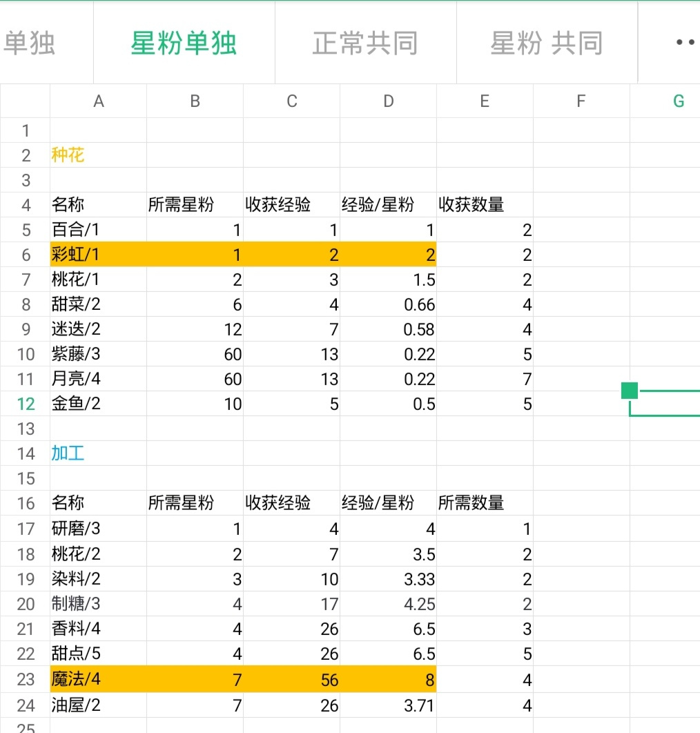This screenshot has width=700, height=733.
Task: Click the orange 彩虹/1 highlighted cell
Action: (x=98, y=254)
